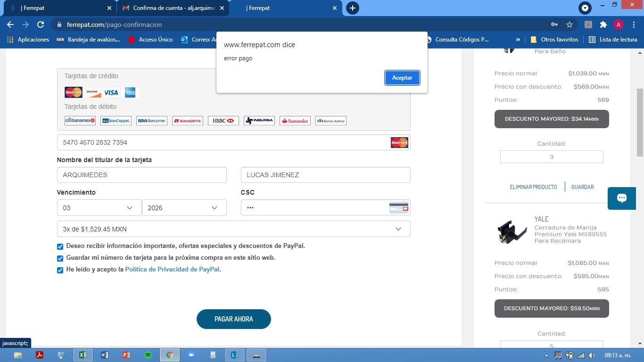Click the Santander bank logo
Viewport: 644px width, 362px height.
[295, 121]
